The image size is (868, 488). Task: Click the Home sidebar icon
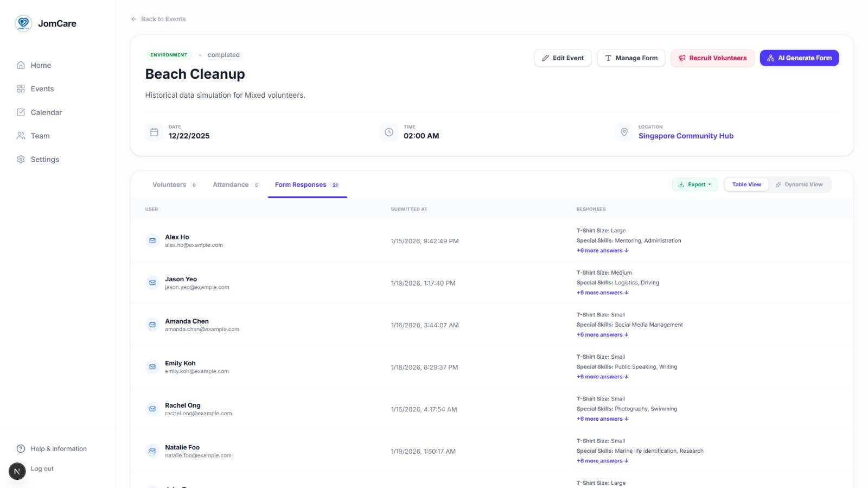point(21,65)
